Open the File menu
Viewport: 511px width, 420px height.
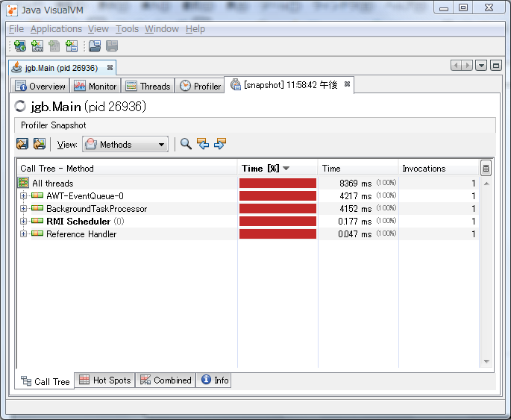16,29
